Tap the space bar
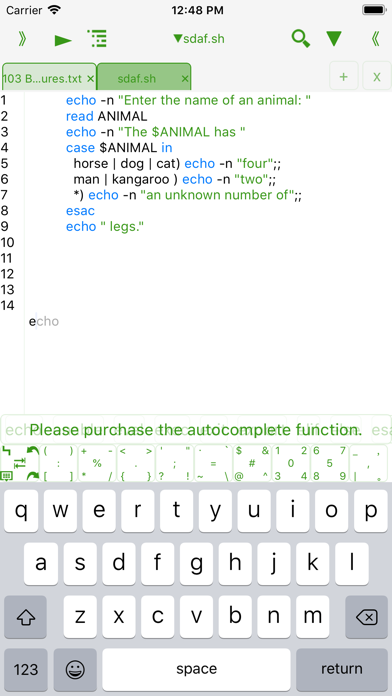Image resolution: width=392 pixels, height=696 pixels. click(x=196, y=669)
